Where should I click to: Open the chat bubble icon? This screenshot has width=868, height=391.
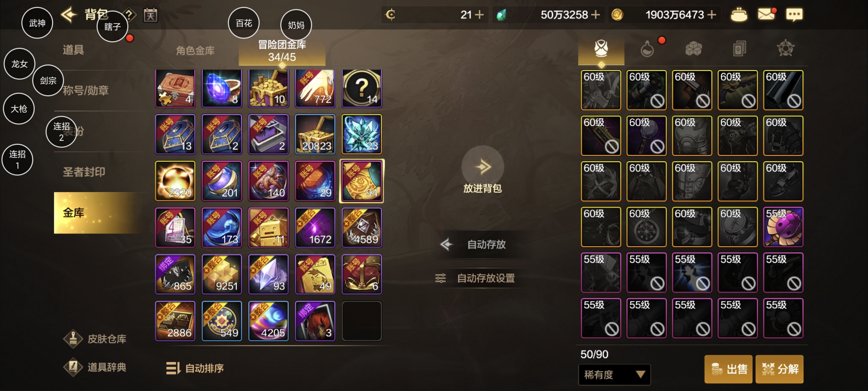pos(794,14)
